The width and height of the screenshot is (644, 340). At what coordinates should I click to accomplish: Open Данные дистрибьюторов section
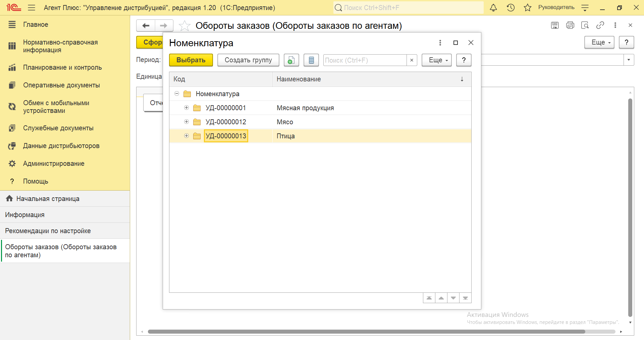[65, 146]
